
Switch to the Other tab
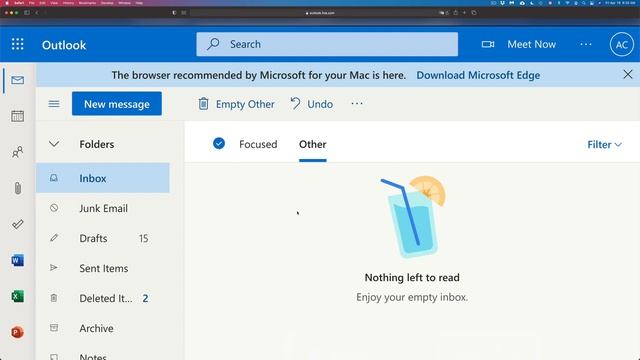coord(313,144)
